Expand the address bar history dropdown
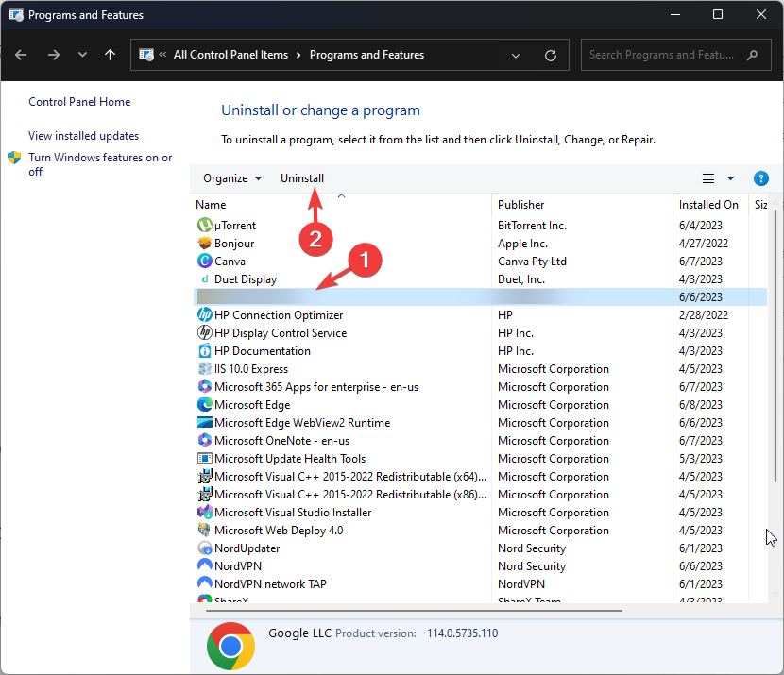This screenshot has width=784, height=675. 516,56
